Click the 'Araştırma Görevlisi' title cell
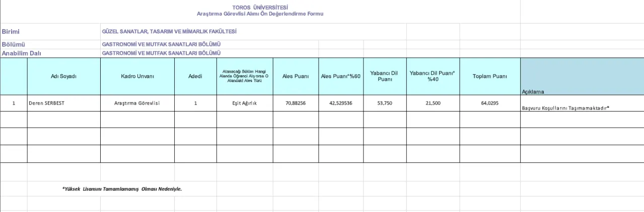The height and width of the screenshot is (212, 644). coord(137,103)
